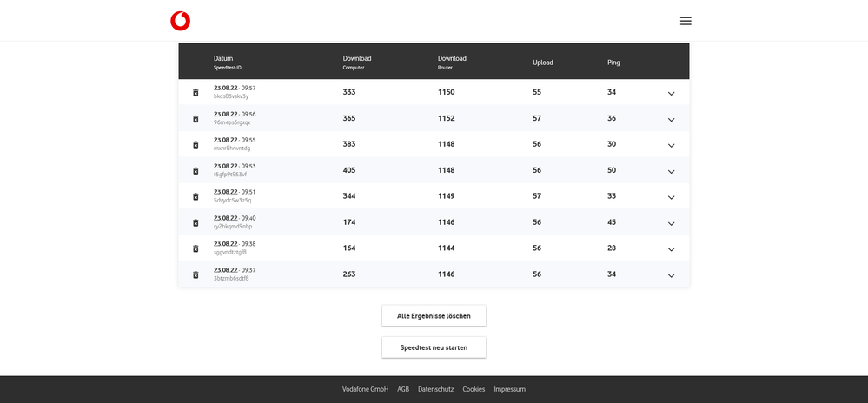
Task: Delete the 09:37 speedtest result
Action: (195, 275)
